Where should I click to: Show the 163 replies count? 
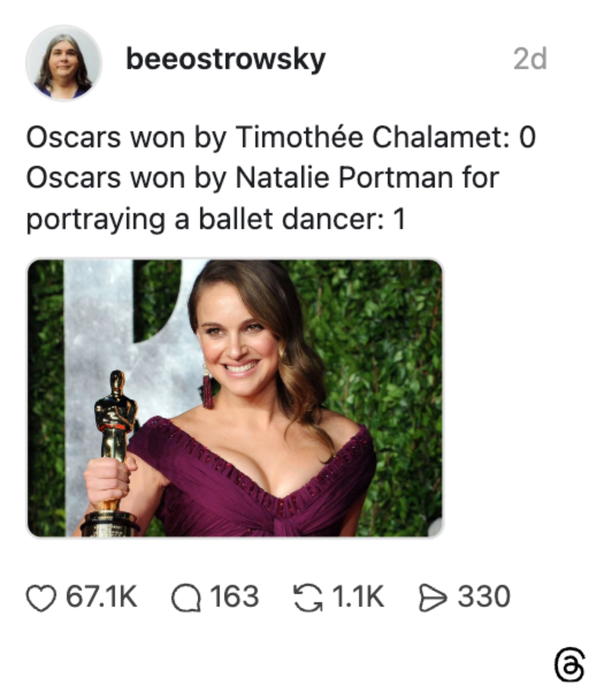pyautogui.click(x=235, y=597)
